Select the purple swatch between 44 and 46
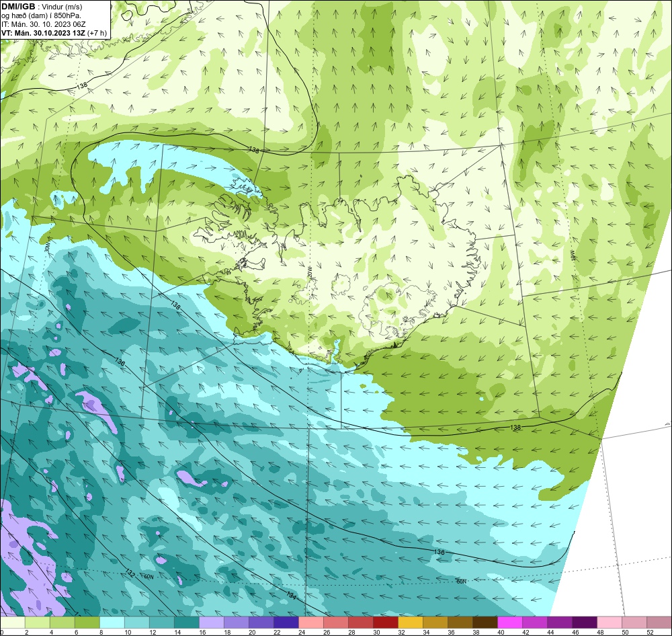 click(560, 621)
